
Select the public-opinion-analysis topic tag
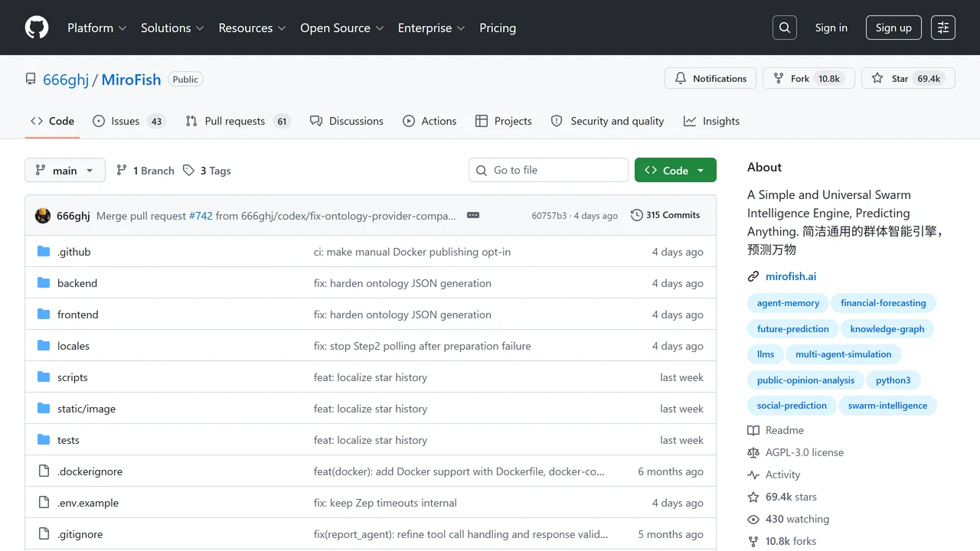(x=805, y=380)
